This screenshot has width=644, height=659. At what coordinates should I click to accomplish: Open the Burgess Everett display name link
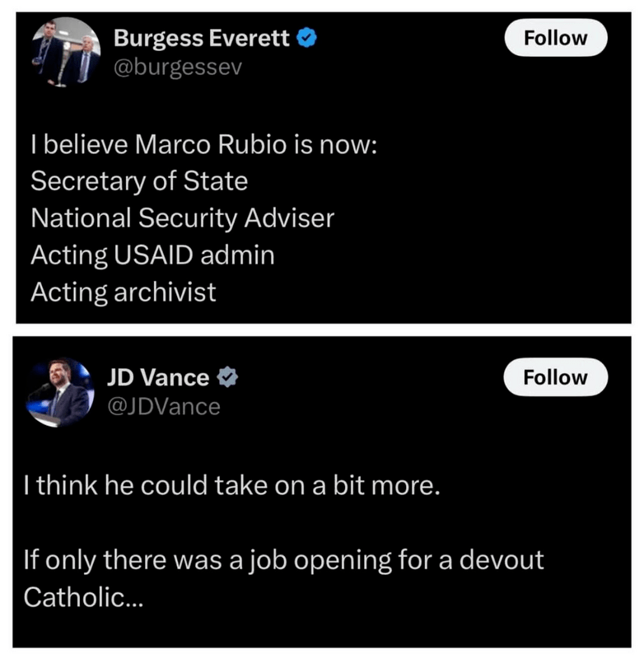click(201, 38)
